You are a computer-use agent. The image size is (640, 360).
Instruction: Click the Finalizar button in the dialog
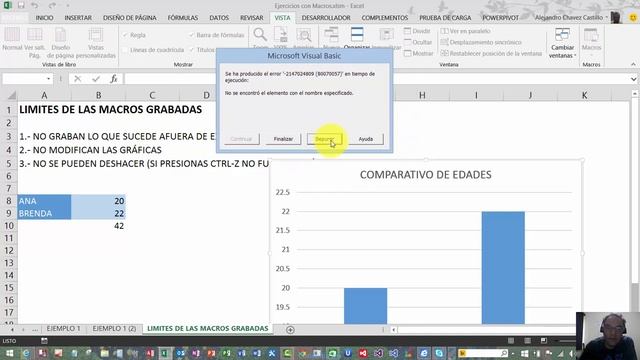click(283, 139)
